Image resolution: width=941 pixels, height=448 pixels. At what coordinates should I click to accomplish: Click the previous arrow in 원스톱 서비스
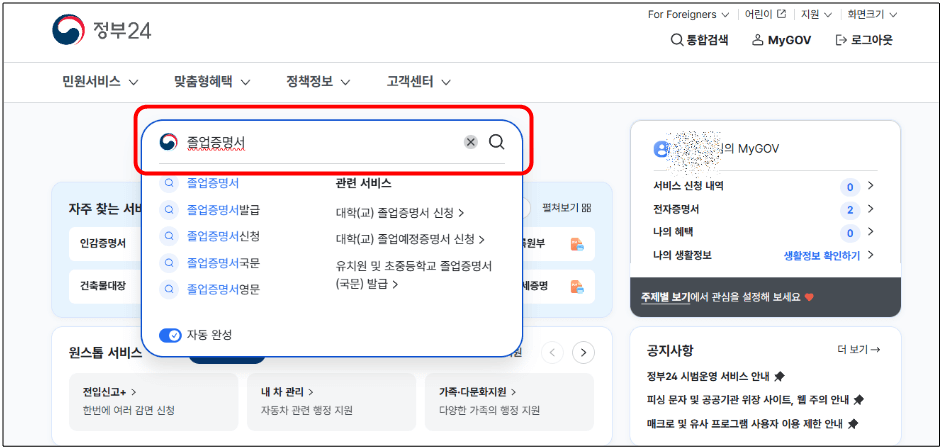(553, 352)
